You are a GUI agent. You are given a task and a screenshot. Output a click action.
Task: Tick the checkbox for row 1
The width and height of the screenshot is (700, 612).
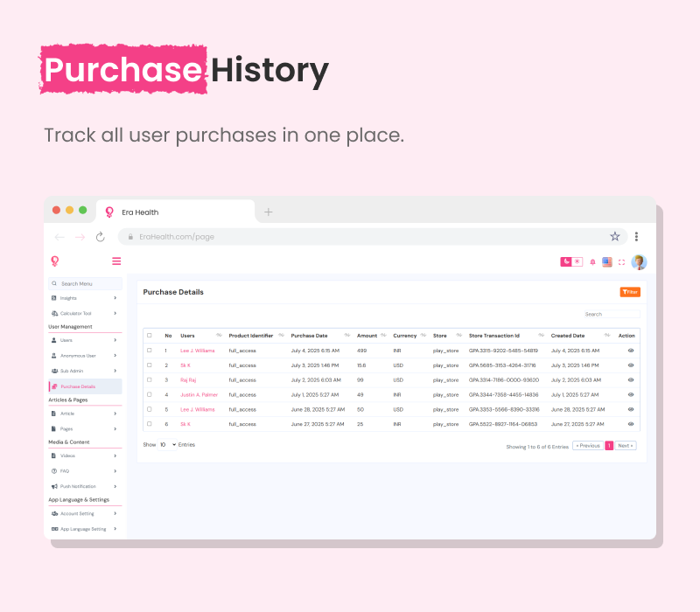coord(150,351)
